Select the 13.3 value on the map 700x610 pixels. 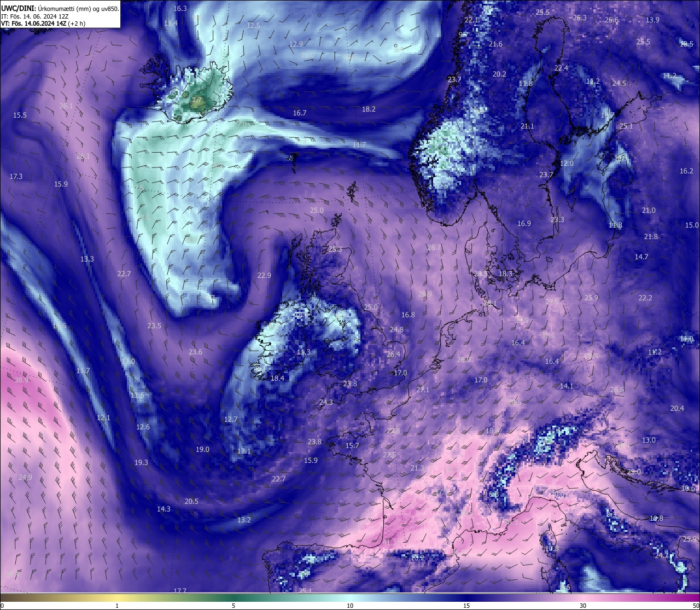tap(87, 259)
